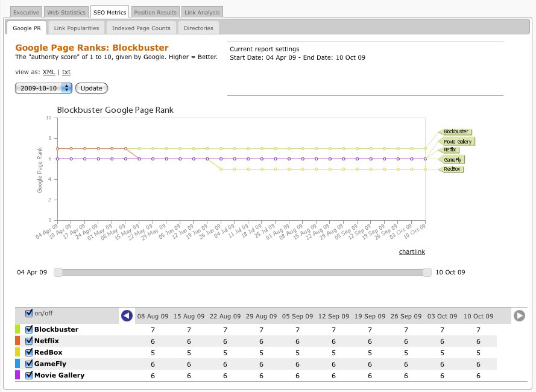Click the chart title Blockbuster Google Page Rank
The height and width of the screenshot is (392, 536).
(115, 110)
